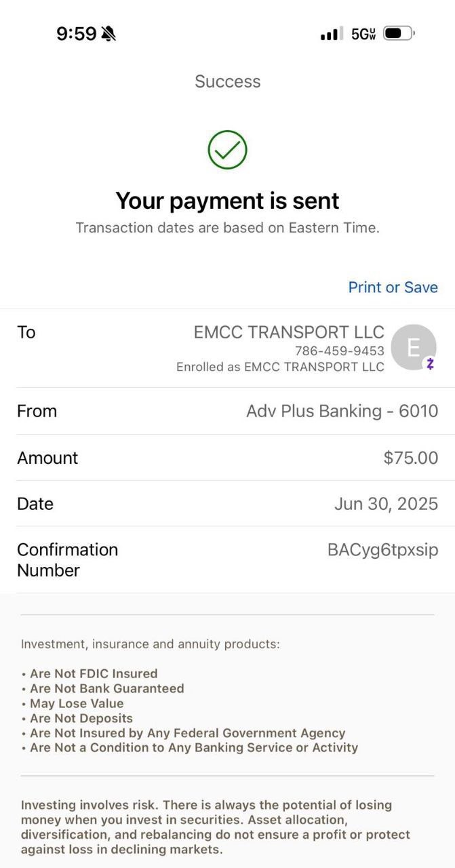Image resolution: width=455 pixels, height=868 pixels.
Task: Tap the cellular signal bars icon
Action: (x=332, y=33)
